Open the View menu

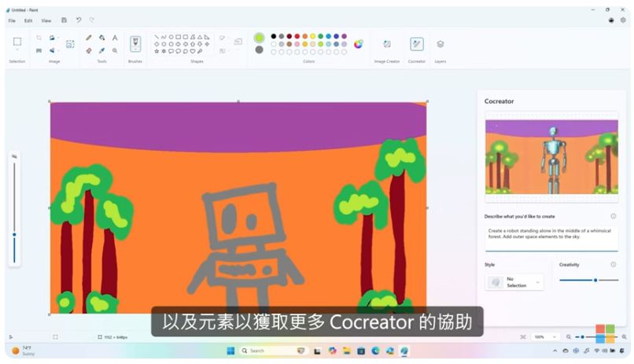click(x=46, y=20)
